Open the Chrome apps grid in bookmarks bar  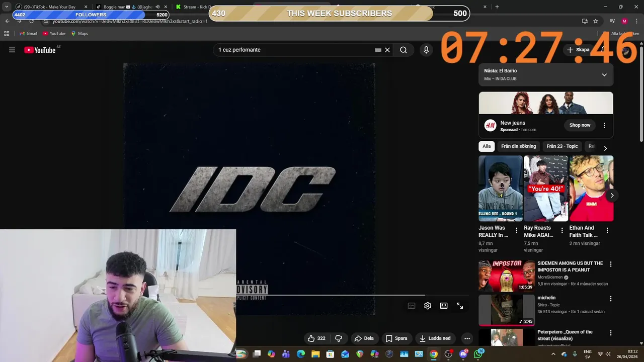[x=7, y=34]
